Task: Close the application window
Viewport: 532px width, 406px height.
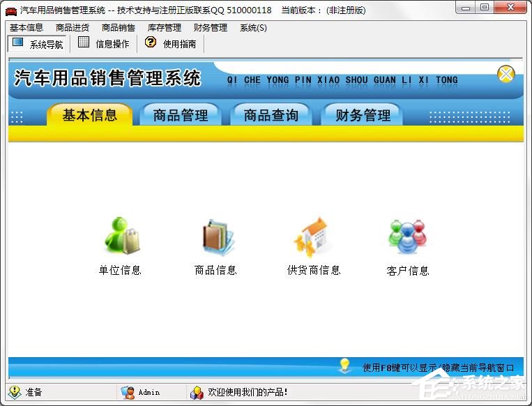Action: (510, 8)
